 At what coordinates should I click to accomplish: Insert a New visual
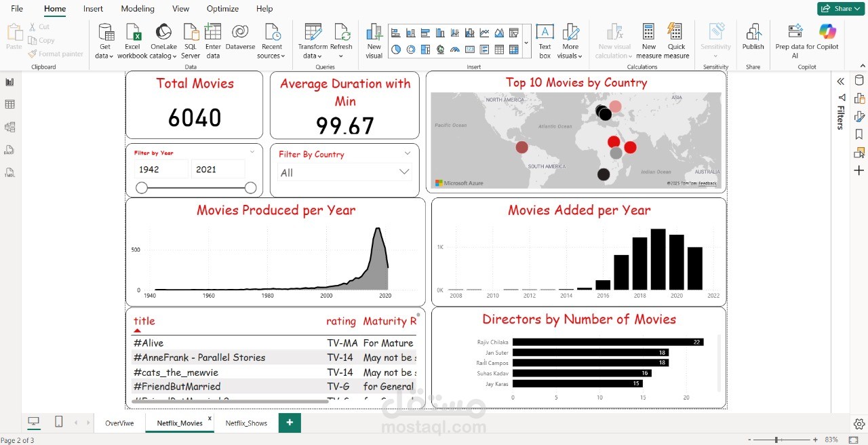click(374, 41)
